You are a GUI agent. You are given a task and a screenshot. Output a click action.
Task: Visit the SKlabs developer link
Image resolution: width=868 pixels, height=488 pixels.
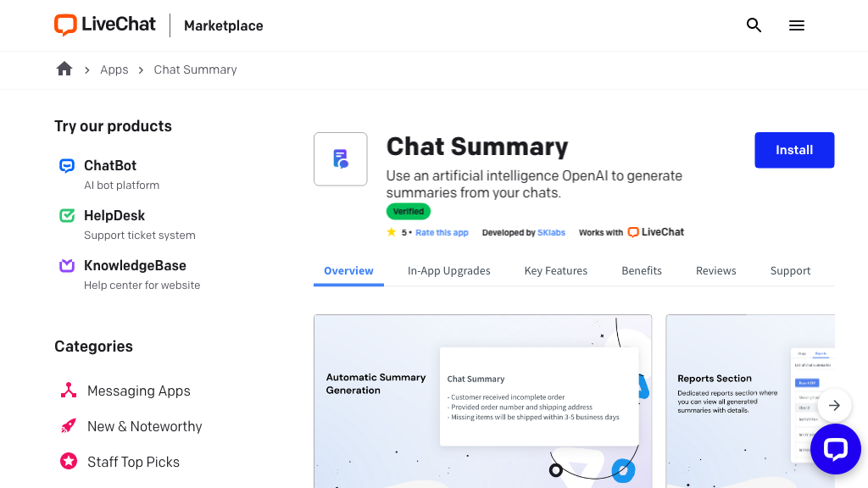coord(551,232)
